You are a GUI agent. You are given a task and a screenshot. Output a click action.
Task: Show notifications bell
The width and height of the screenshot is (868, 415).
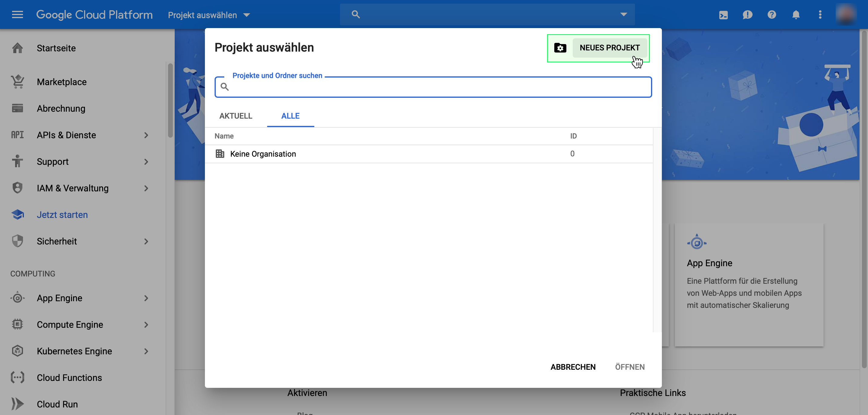click(796, 15)
